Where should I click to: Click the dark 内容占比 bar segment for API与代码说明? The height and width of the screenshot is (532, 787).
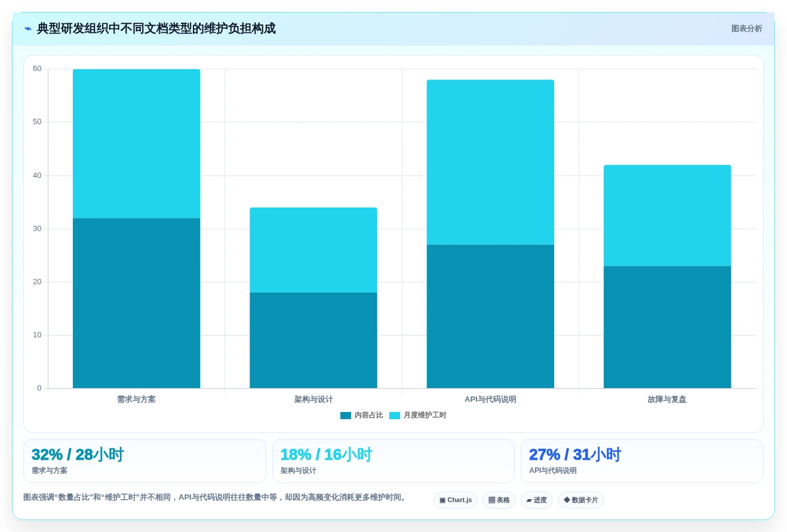(490, 316)
